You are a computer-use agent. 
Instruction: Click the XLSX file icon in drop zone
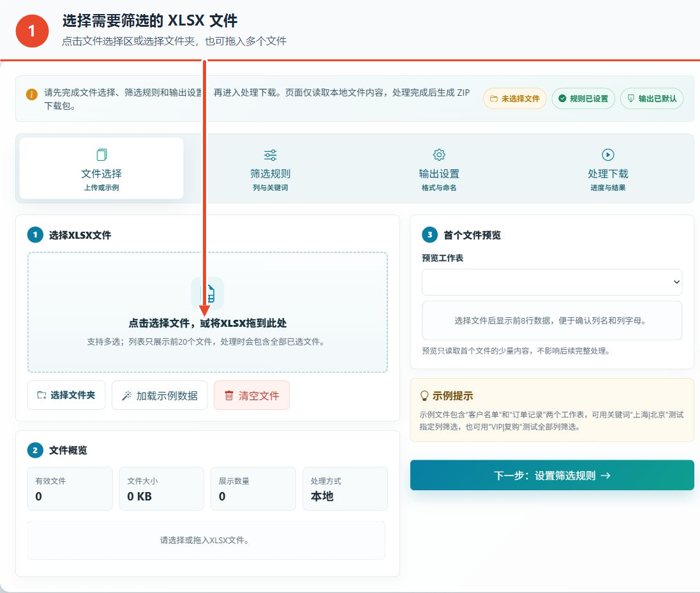pyautogui.click(x=208, y=293)
